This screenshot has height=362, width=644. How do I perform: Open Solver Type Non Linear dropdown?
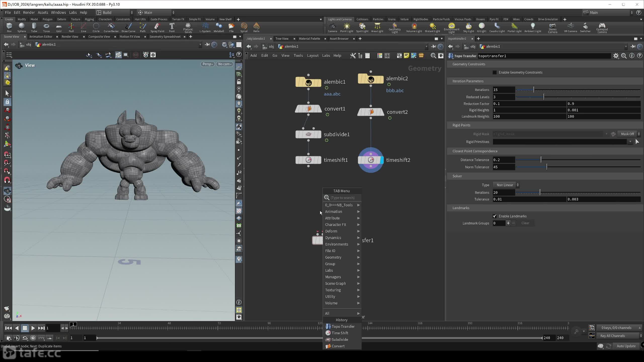506,185
